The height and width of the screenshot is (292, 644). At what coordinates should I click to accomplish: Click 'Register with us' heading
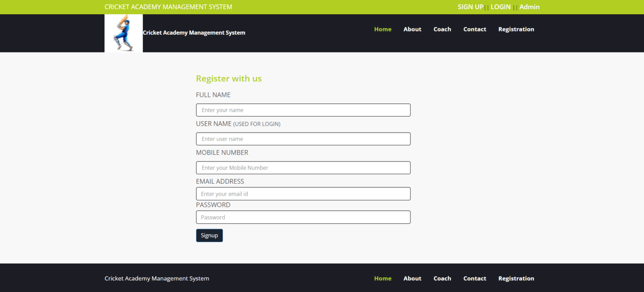[x=229, y=78]
